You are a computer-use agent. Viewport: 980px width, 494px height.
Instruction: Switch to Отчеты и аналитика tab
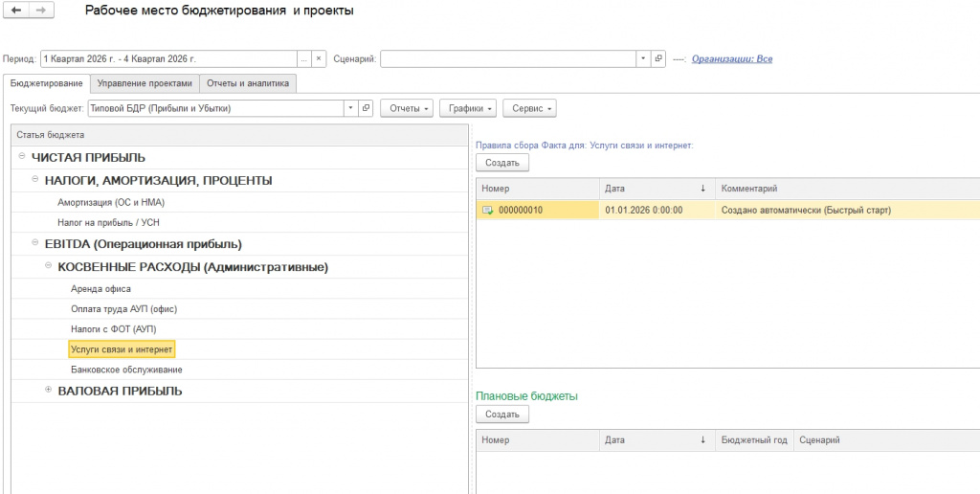tap(248, 83)
